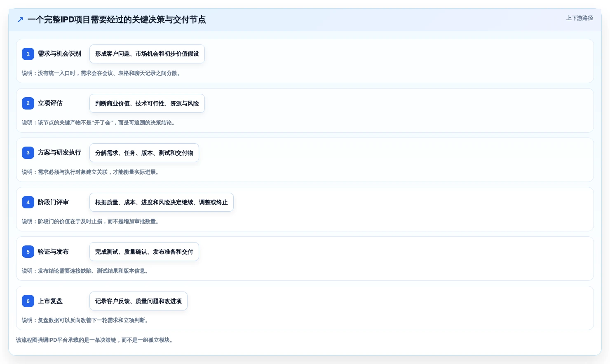Click the 阶段门评审 step title

point(53,202)
